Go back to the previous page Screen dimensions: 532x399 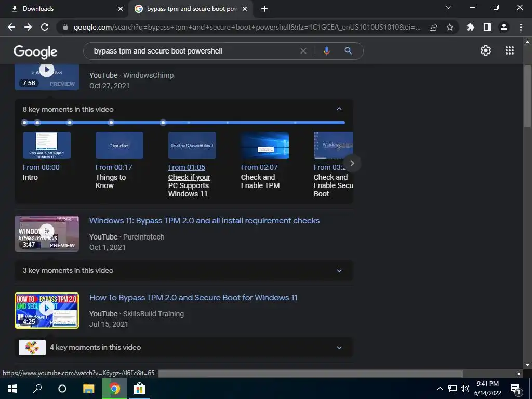coord(11,27)
